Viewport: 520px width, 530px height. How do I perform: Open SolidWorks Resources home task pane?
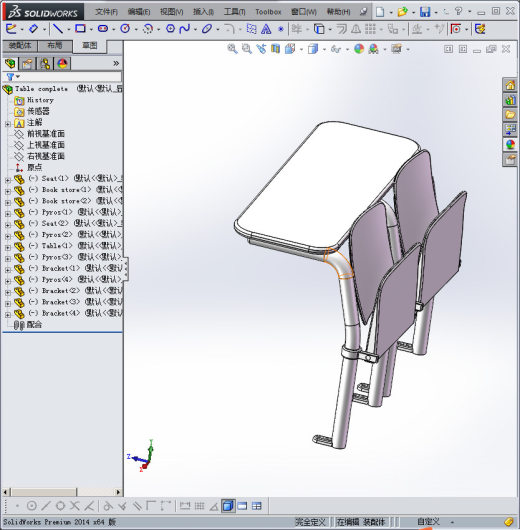(x=510, y=85)
